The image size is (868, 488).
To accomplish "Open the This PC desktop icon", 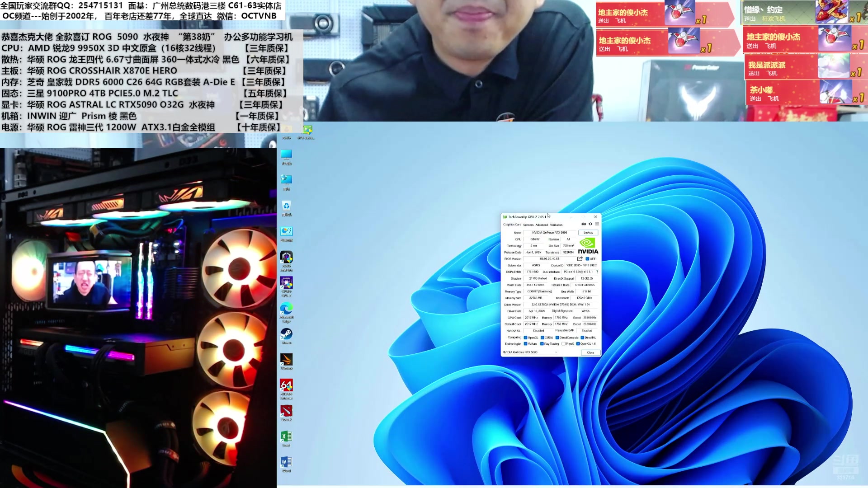I will [x=286, y=157].
